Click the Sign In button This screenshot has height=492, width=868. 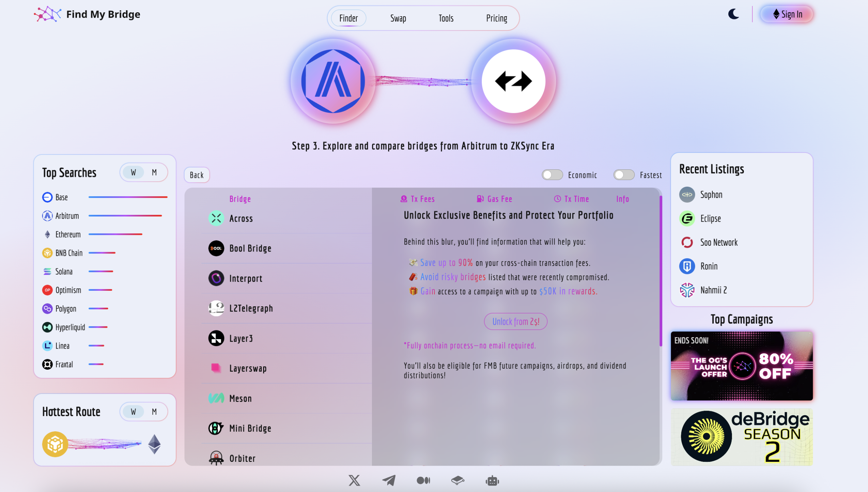click(x=787, y=14)
